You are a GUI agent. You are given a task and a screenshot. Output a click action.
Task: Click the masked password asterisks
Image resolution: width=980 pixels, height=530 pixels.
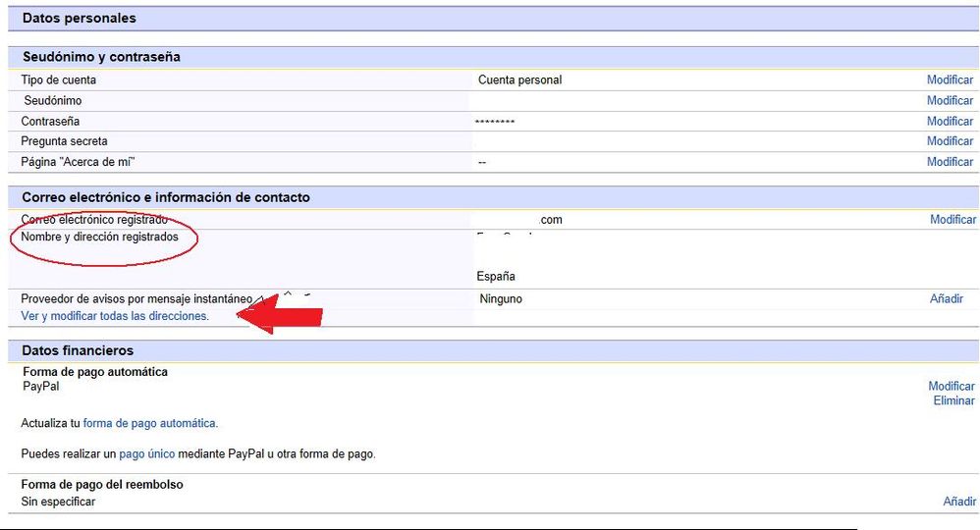pyautogui.click(x=494, y=122)
